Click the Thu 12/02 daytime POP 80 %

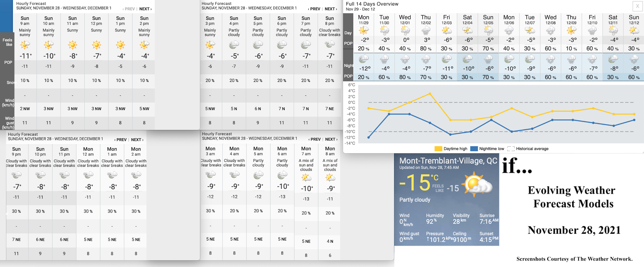tap(426, 49)
